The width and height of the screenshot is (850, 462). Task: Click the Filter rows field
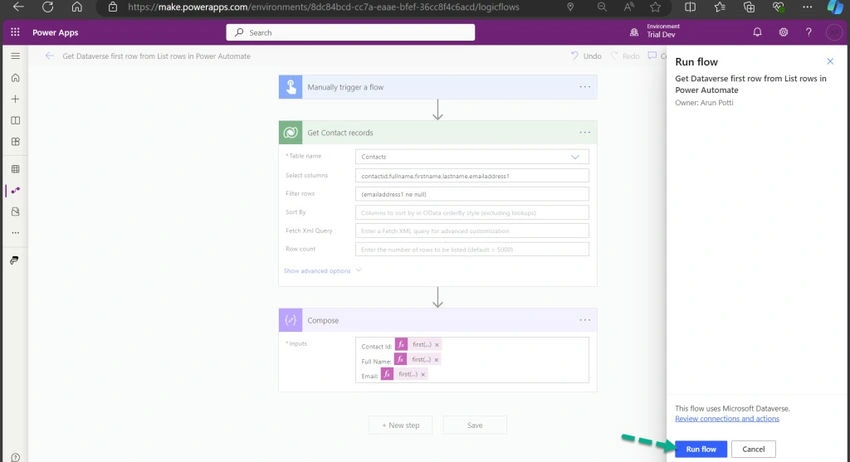click(472, 194)
